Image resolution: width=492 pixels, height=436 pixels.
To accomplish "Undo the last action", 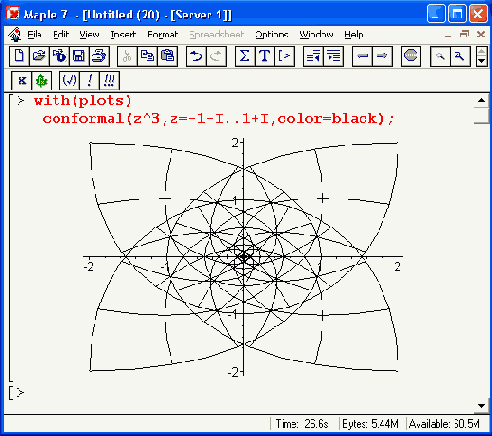I will tap(196, 56).
